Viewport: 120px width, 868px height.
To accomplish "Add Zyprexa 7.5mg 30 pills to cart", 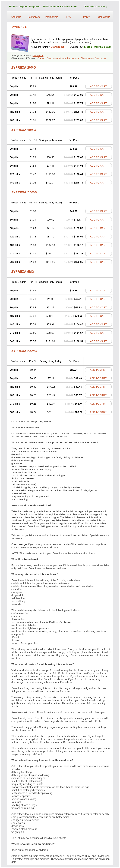I will pyautogui.click(x=98, y=211).
